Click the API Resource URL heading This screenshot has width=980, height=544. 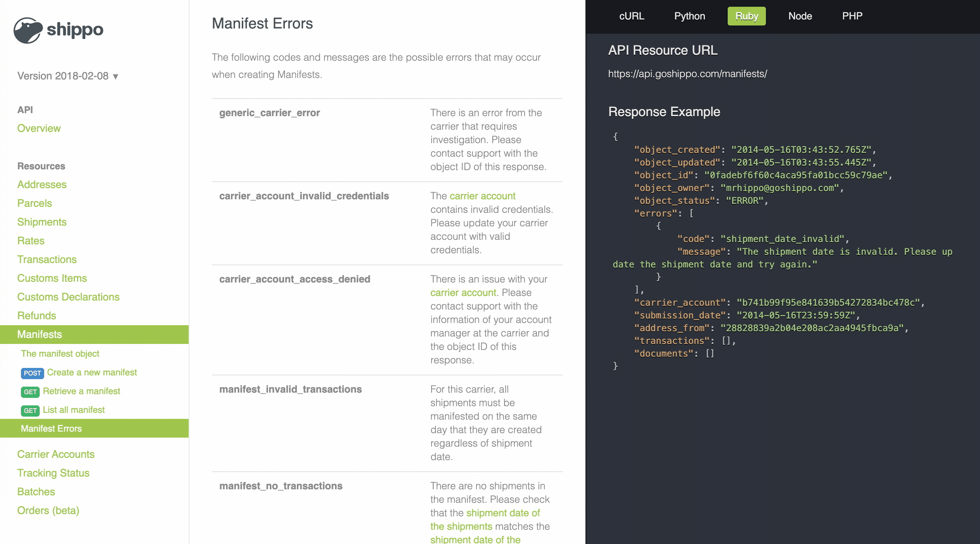coord(663,50)
